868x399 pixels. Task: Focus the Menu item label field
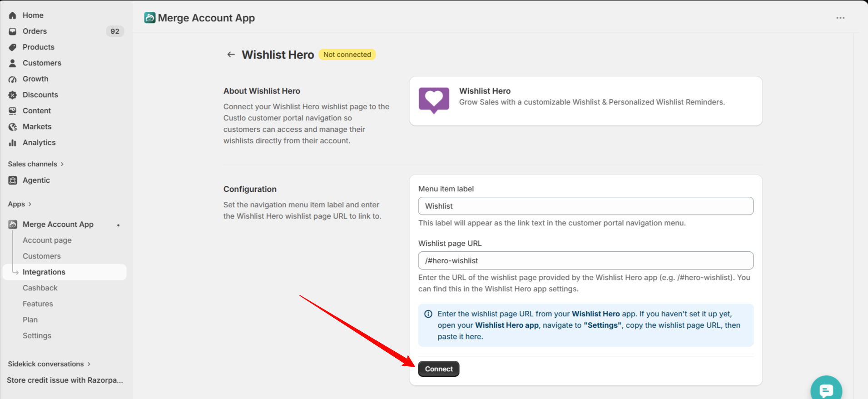tap(586, 206)
